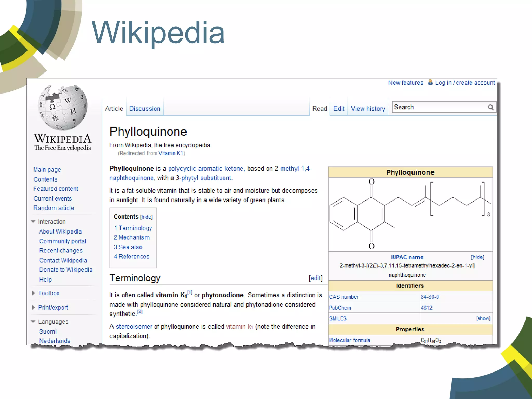Expand the Print/export sidebar section

[34, 308]
